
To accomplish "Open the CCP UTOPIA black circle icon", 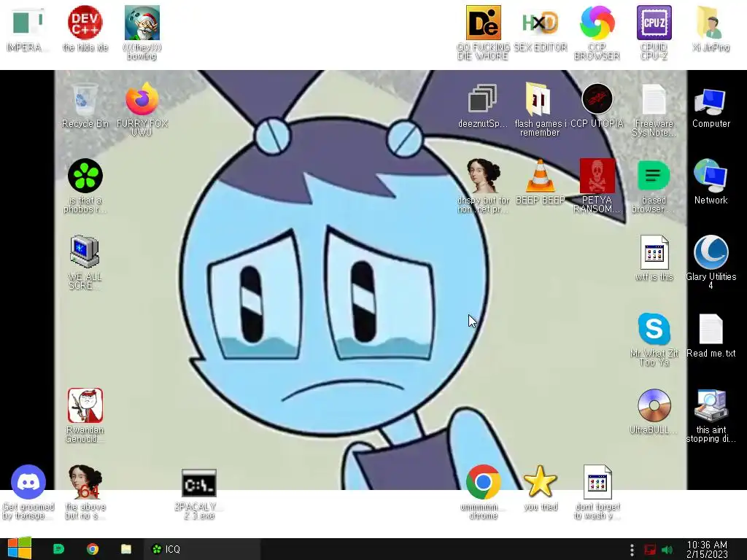I will [597, 99].
